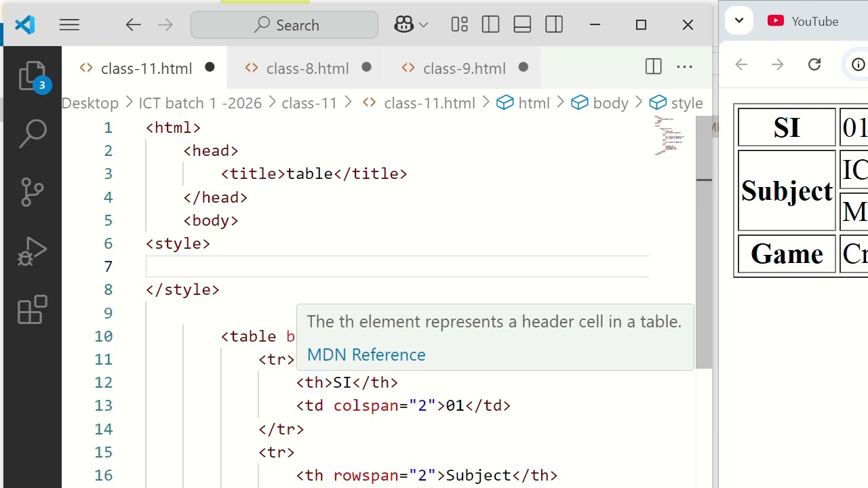Switch to the class-9.html tab
The height and width of the screenshot is (488, 868).
tap(463, 68)
